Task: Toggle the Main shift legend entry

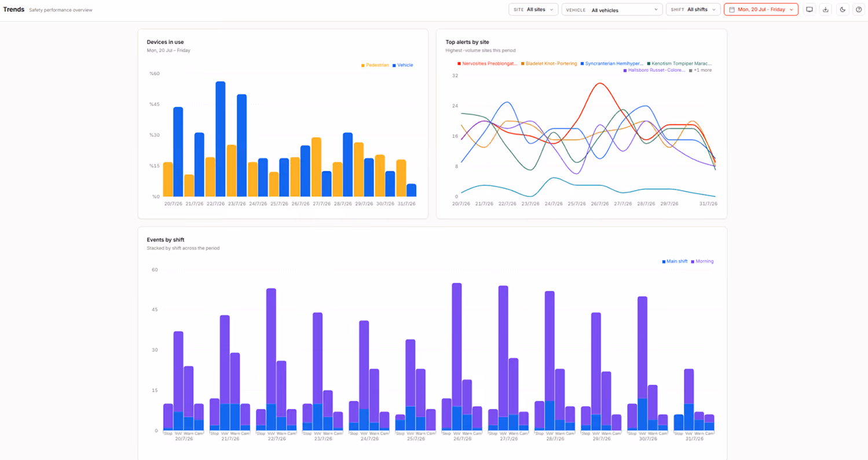Action: pos(675,261)
